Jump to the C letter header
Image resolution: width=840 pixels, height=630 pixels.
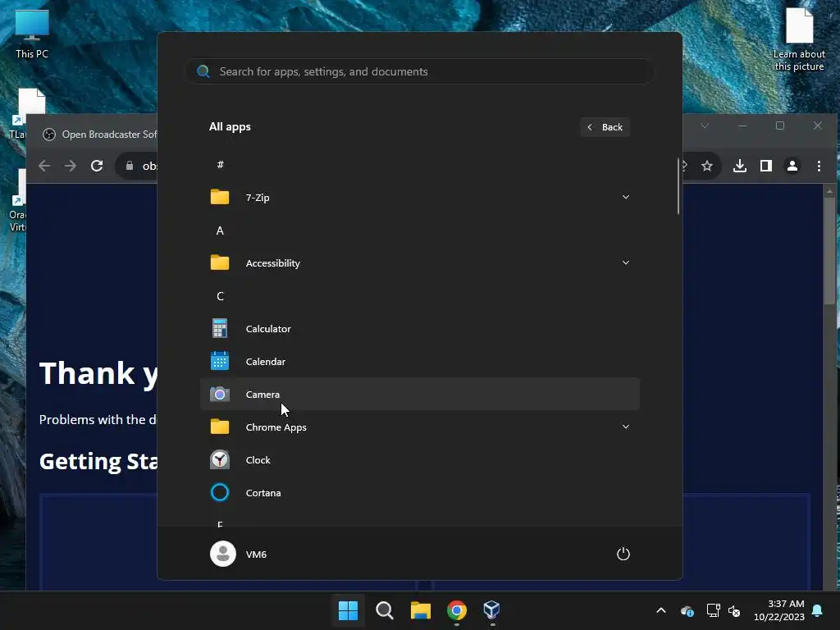(x=220, y=296)
